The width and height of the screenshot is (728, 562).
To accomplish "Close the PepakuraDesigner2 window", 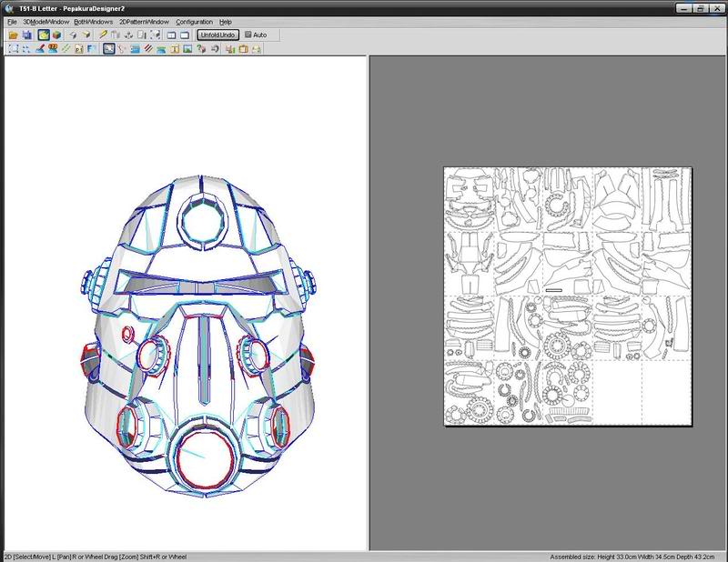I will [x=716, y=8].
